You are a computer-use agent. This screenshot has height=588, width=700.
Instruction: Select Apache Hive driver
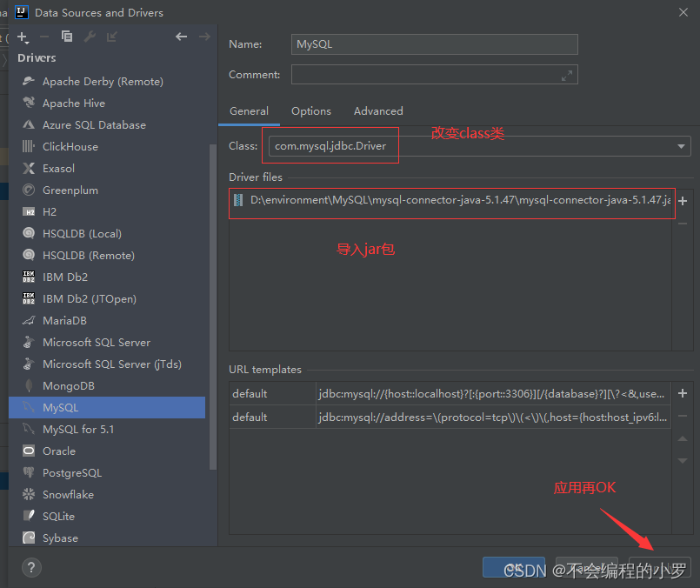[x=107, y=104]
